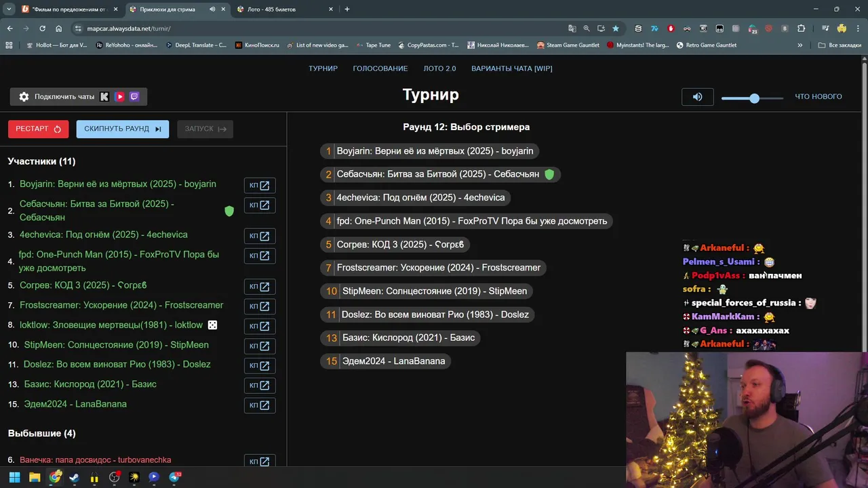Viewport: 868px width, 488px height.
Task: Connect Kick chat via K icon
Action: [104, 97]
